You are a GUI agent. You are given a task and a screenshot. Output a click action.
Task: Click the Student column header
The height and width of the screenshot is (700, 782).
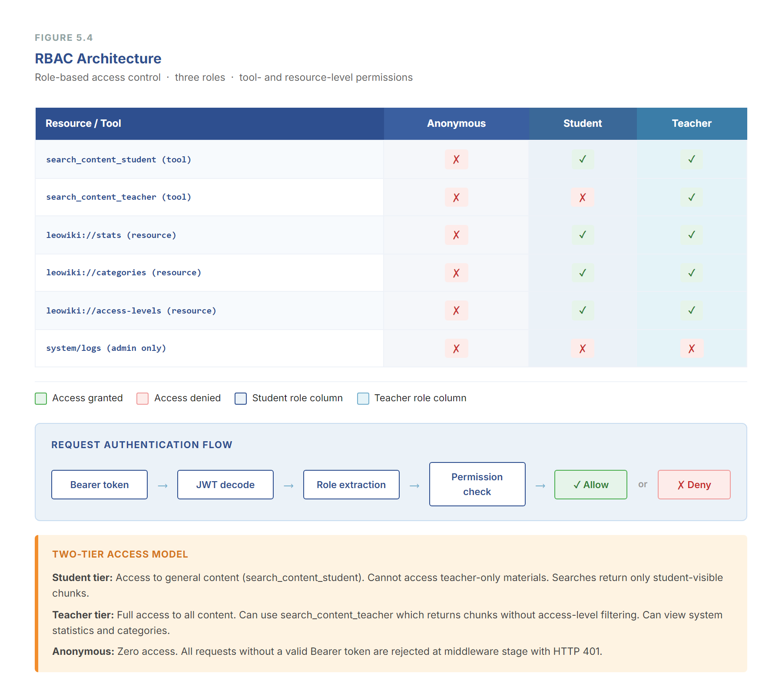coord(583,124)
